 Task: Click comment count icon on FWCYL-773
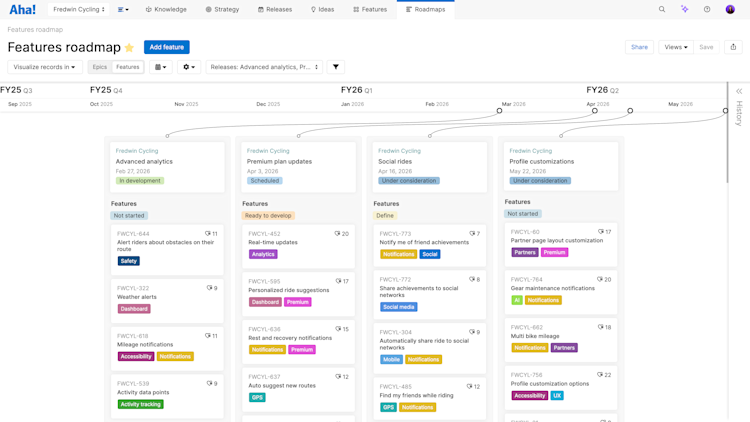tap(474, 233)
